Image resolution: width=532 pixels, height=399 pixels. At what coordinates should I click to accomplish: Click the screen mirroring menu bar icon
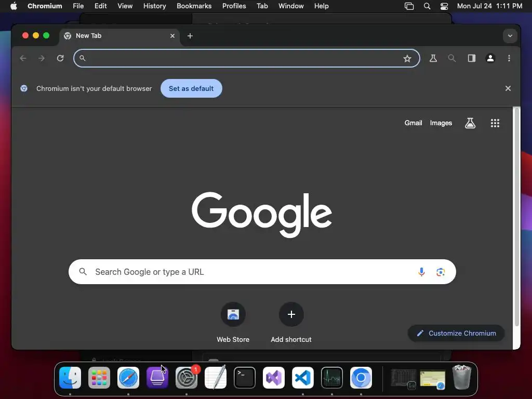click(409, 6)
